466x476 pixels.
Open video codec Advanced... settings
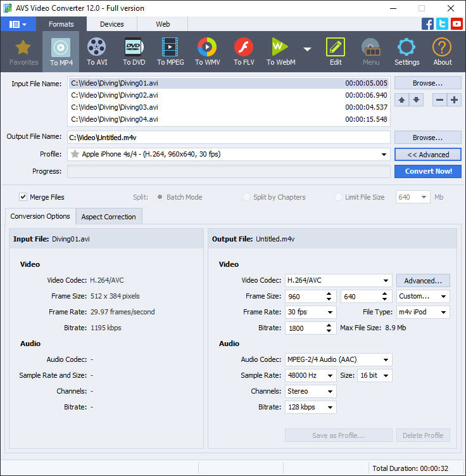[423, 281]
